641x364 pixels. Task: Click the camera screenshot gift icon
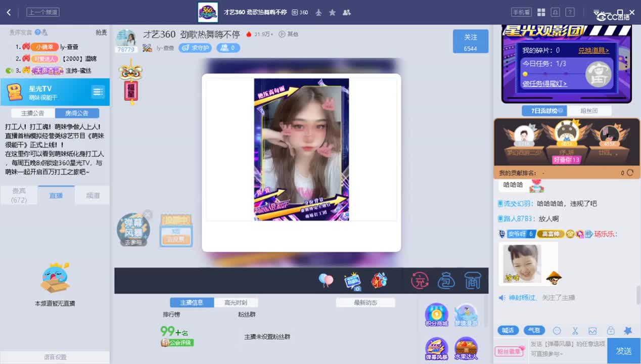click(x=352, y=281)
